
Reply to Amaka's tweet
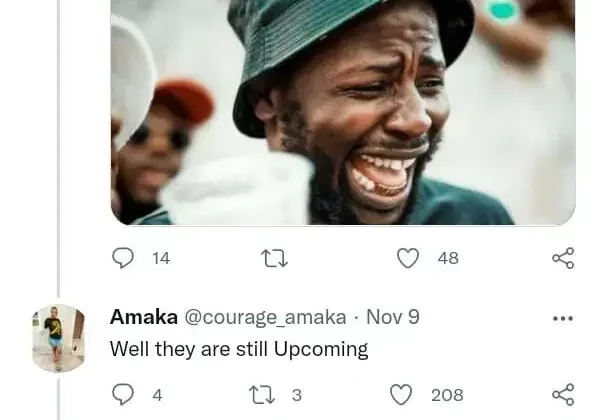tap(123, 394)
